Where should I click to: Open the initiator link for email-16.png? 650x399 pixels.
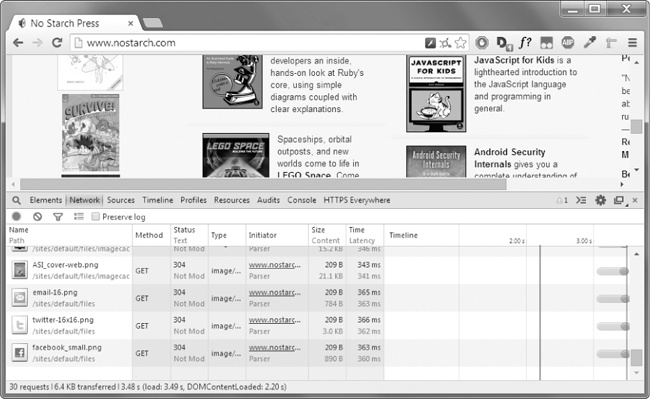[275, 293]
